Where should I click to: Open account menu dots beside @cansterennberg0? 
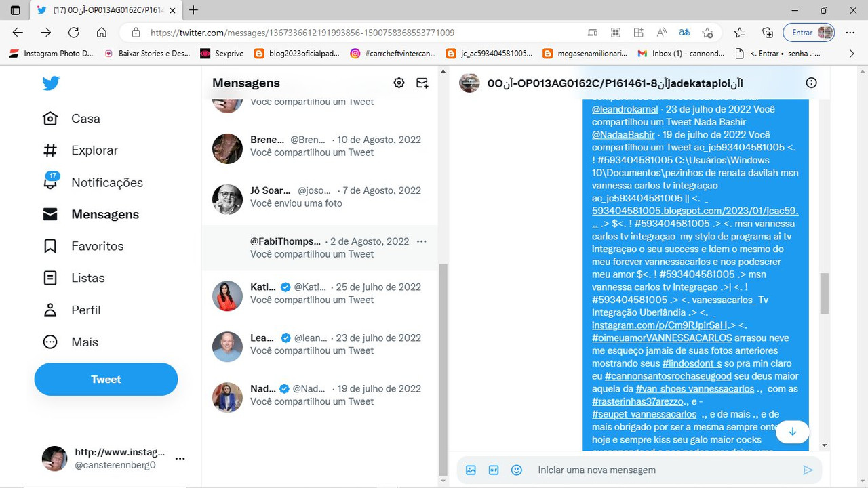pyautogui.click(x=180, y=459)
